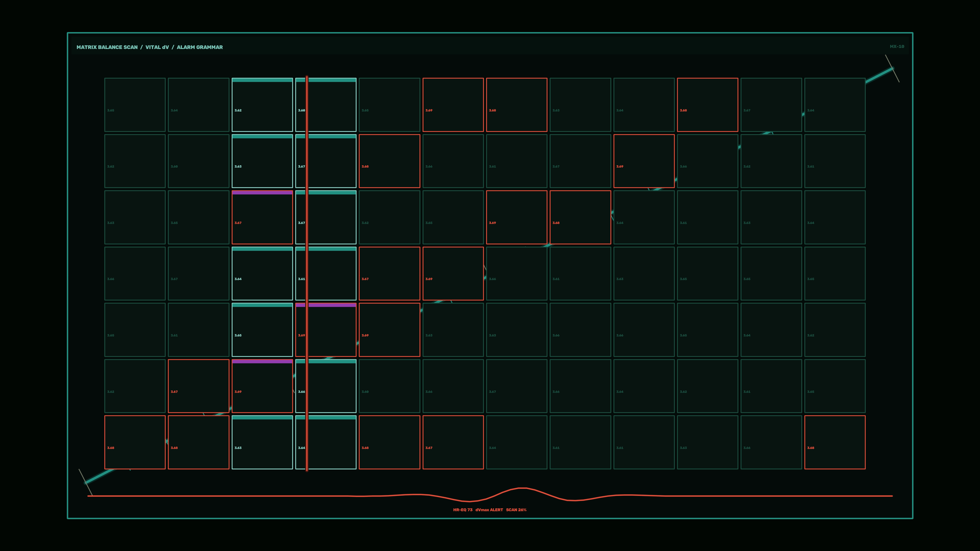980x551 pixels.
Task: Select the fifth-row red 3.69 cell without purple bar
Action: 389,330
